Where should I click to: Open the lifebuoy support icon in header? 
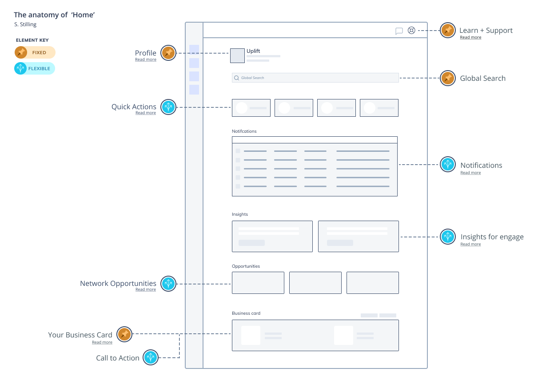[411, 31]
